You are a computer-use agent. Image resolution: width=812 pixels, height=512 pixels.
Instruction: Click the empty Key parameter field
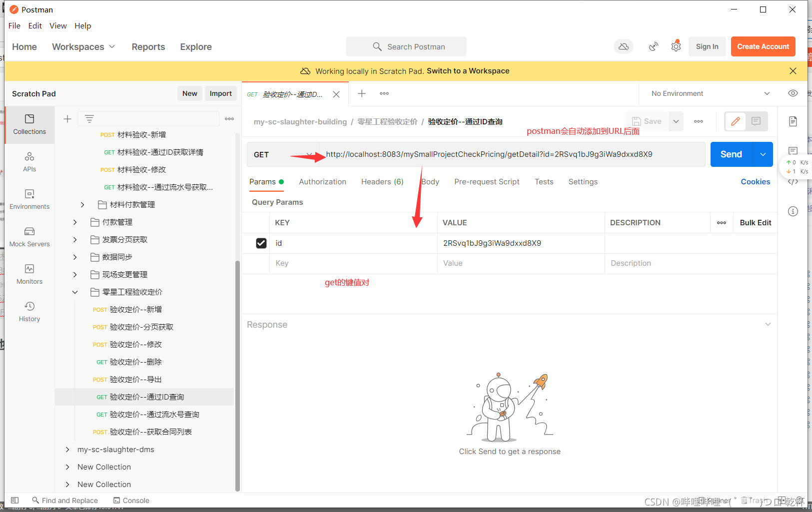pyautogui.click(x=354, y=263)
